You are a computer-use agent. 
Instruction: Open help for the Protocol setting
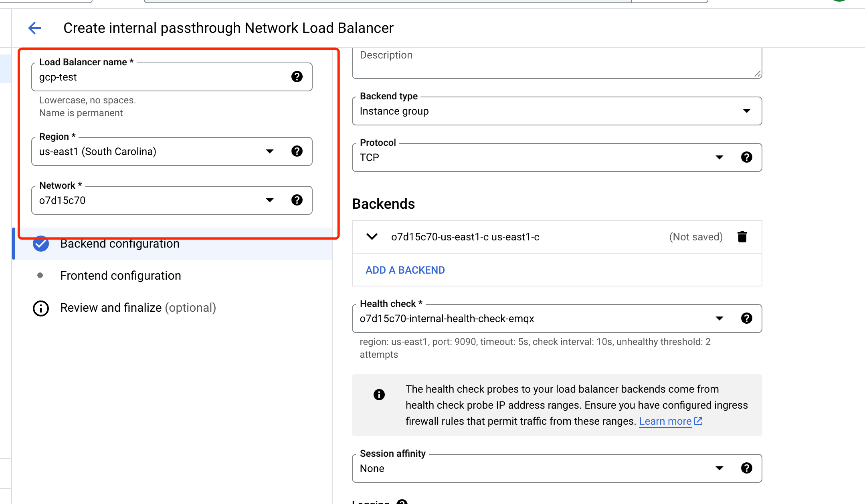[746, 157]
